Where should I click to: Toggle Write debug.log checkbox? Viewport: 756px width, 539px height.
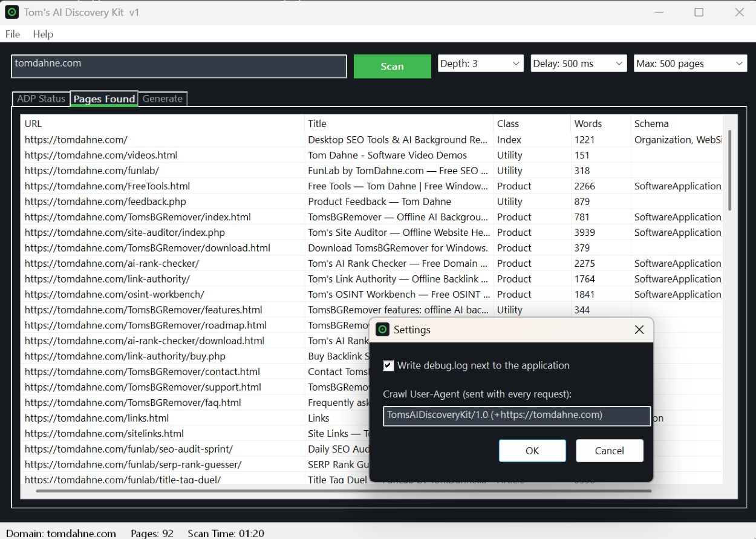coord(388,365)
